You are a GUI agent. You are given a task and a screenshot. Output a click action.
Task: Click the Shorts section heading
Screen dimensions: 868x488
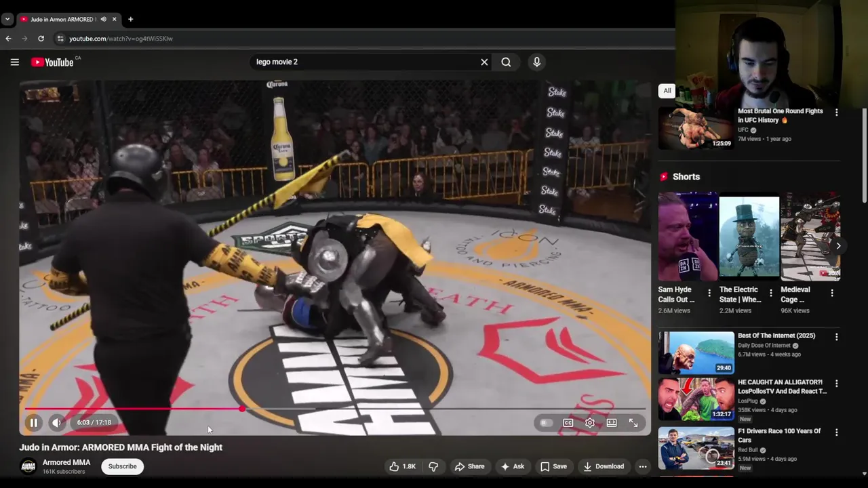click(x=686, y=176)
